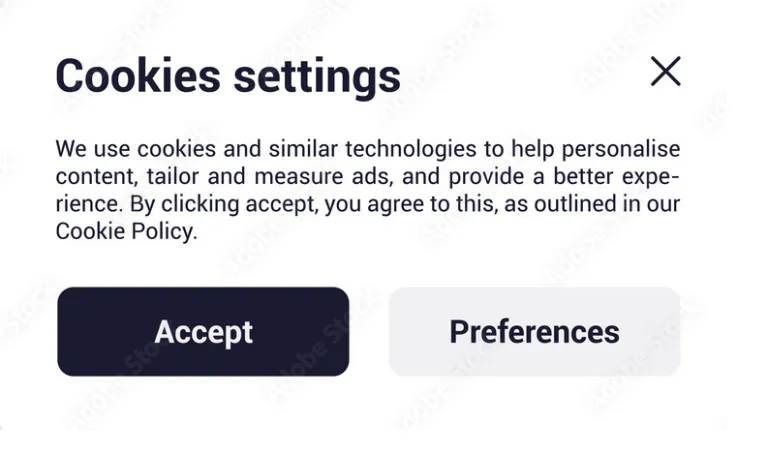Close the cookies settings dialog

point(665,71)
